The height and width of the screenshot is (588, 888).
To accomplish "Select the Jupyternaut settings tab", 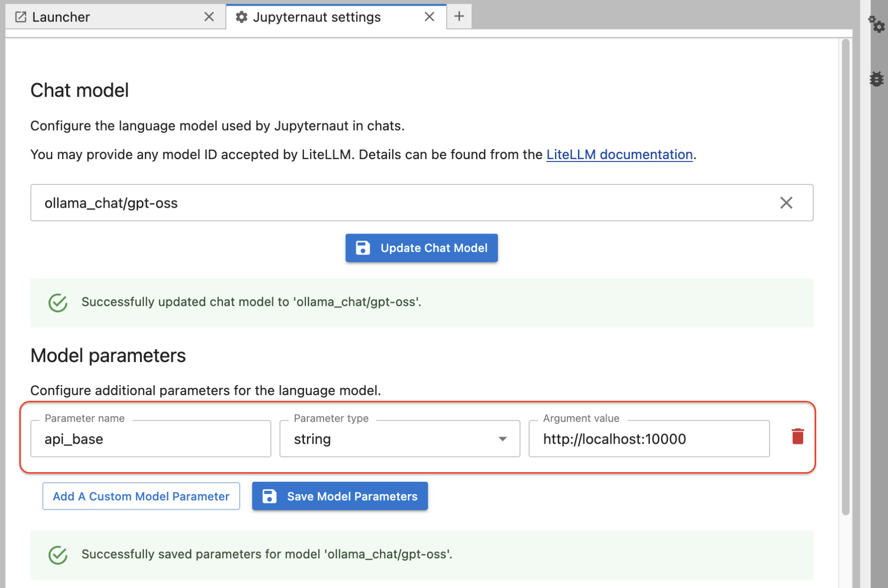I will tap(336, 17).
